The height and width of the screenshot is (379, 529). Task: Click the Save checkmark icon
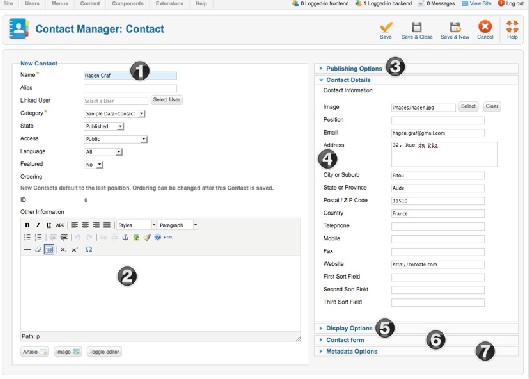pyautogui.click(x=386, y=27)
